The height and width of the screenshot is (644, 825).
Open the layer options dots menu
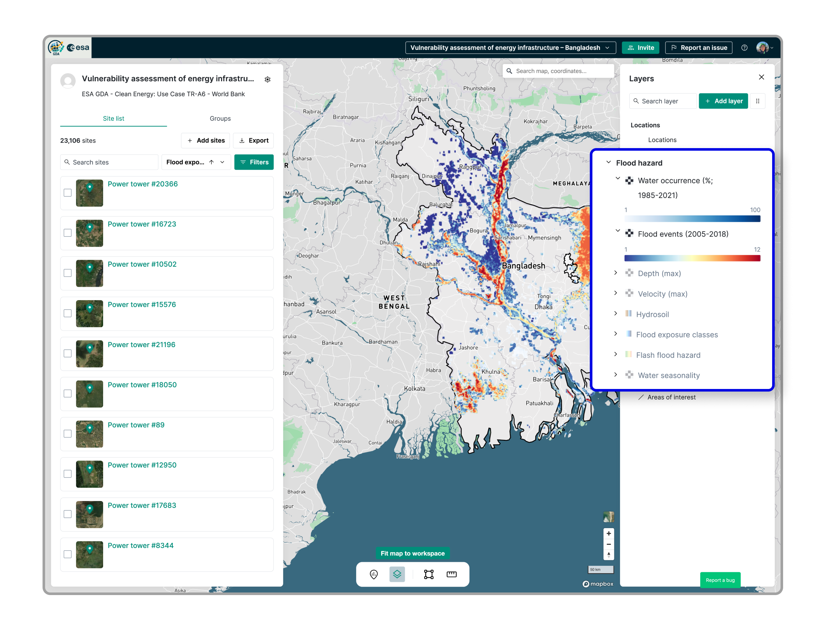coord(757,101)
